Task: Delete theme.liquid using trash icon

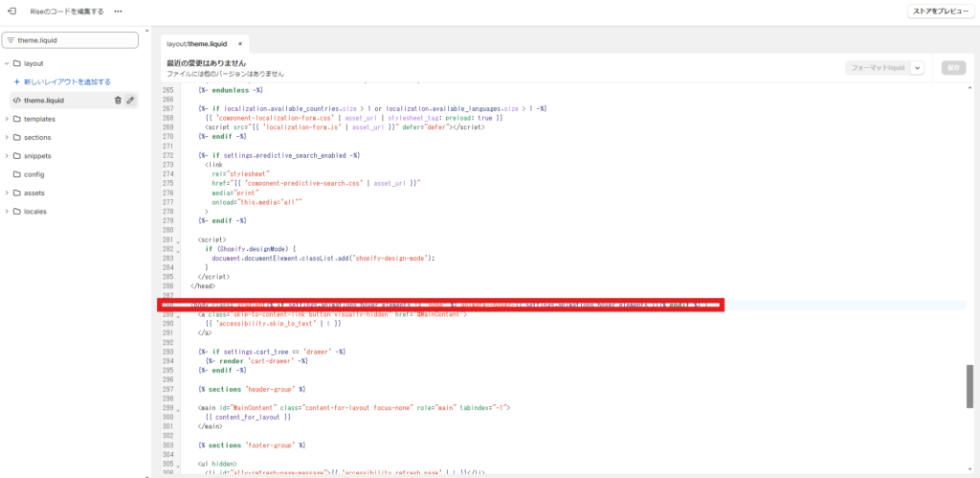Action: [x=118, y=101]
